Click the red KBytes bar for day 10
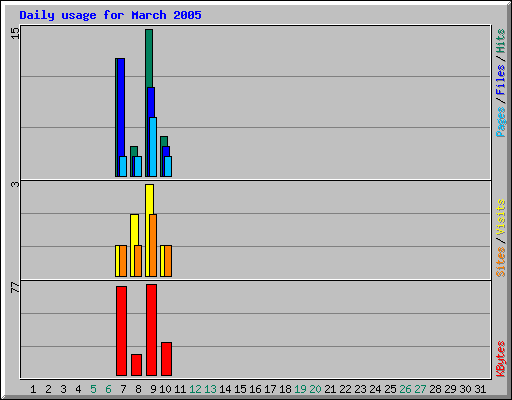 tap(166, 359)
